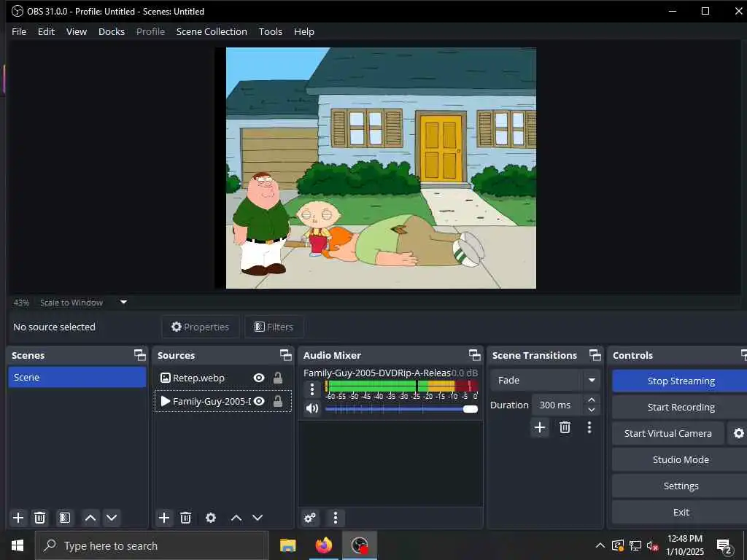This screenshot has width=747, height=560.
Task: Pop out the Sources dock
Action: (285, 355)
